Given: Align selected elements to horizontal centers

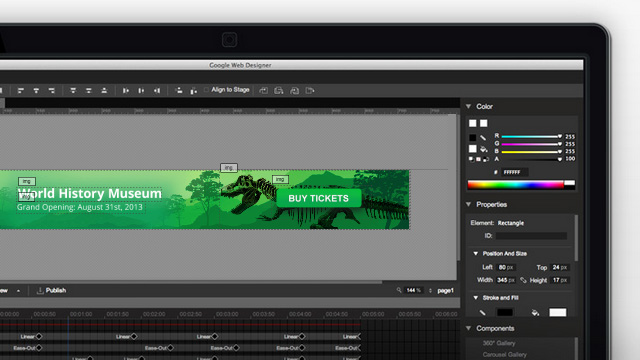Looking at the screenshot, I should pos(36,91).
